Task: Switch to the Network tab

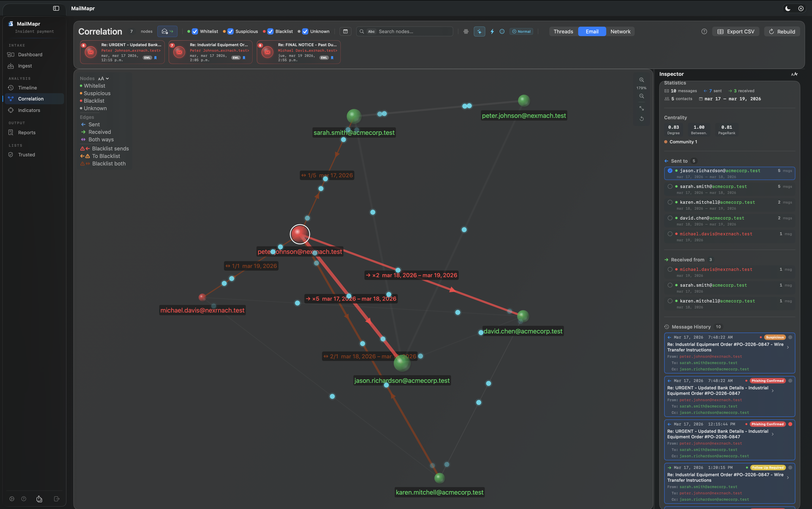Action: click(620, 31)
